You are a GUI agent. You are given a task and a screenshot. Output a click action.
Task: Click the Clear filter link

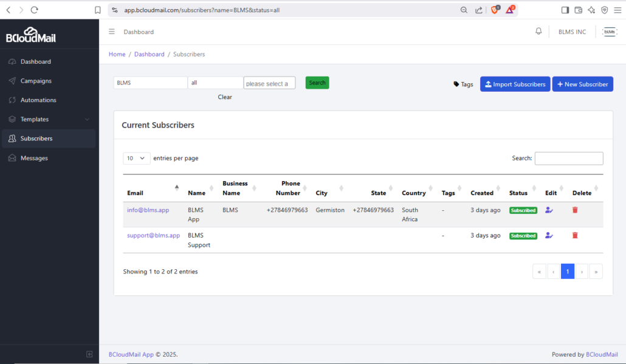(225, 97)
